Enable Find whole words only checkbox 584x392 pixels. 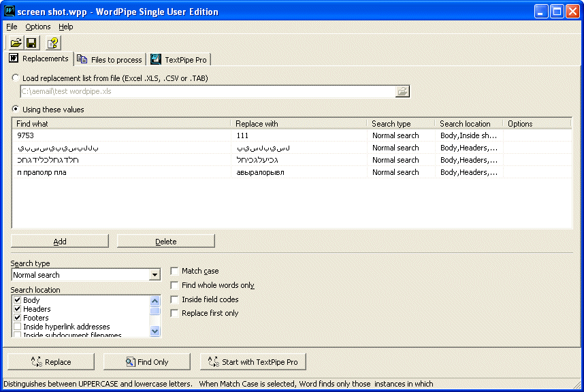point(174,285)
